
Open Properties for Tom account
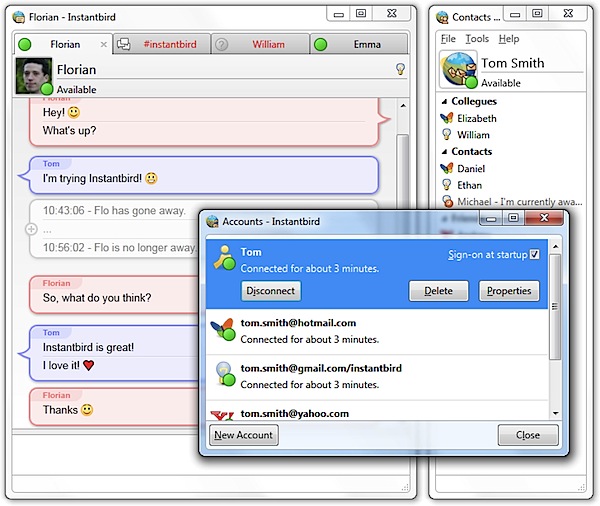pos(509,291)
